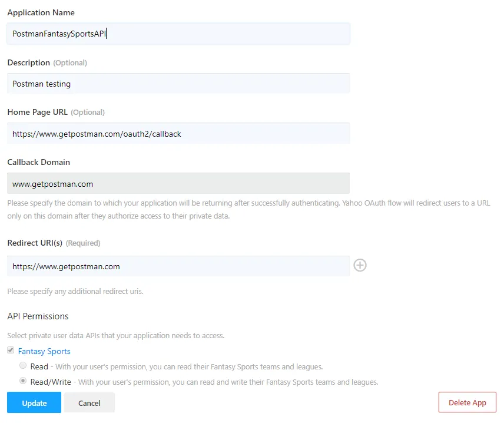Enable the Fantasy Sports permission checkbox
The width and height of the screenshot is (504, 423).
(10, 350)
